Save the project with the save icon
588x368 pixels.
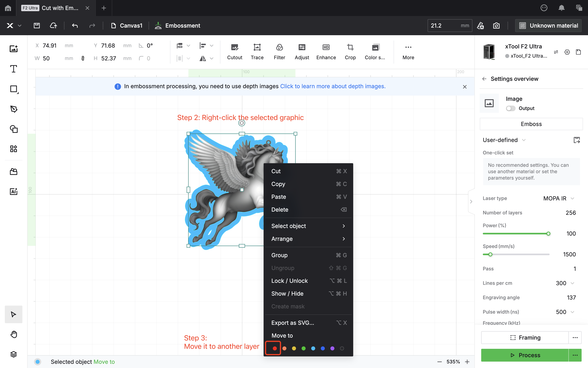coord(37,26)
